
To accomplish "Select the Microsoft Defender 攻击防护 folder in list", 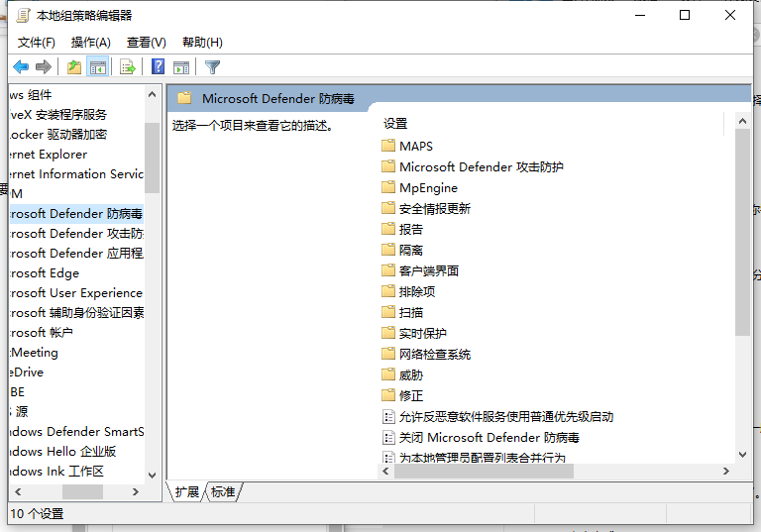I will tap(473, 167).
